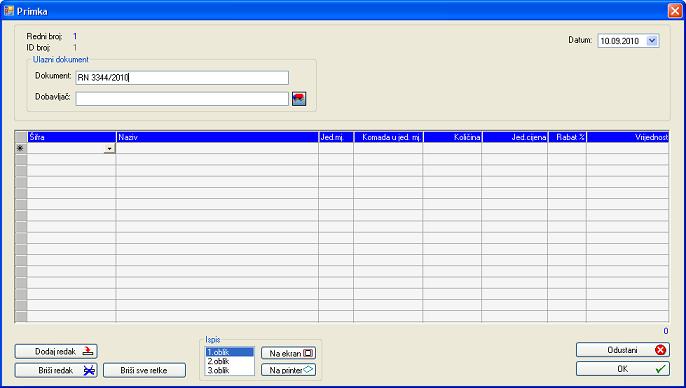This screenshot has width=686, height=388.
Task: Click the Dodaj redak button
Action: tap(56, 351)
